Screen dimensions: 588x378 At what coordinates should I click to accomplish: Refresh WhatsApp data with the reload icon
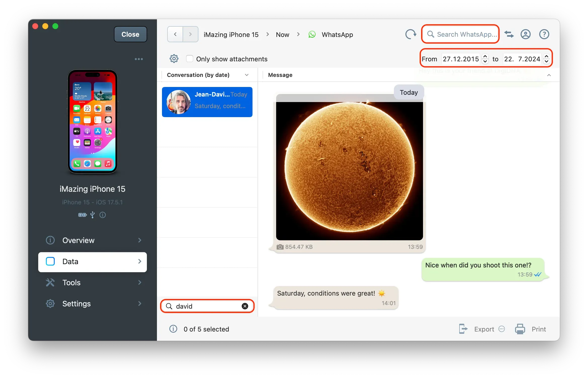[x=410, y=34]
